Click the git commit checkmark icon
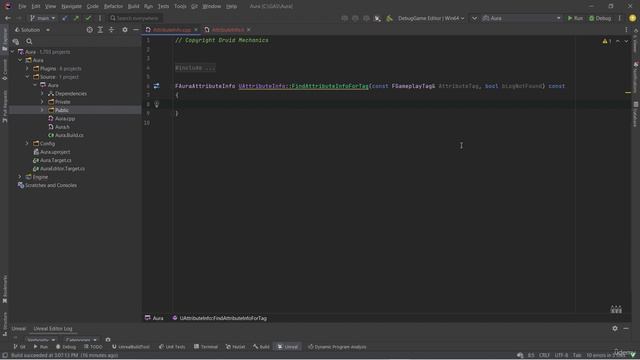 [x=88, y=18]
